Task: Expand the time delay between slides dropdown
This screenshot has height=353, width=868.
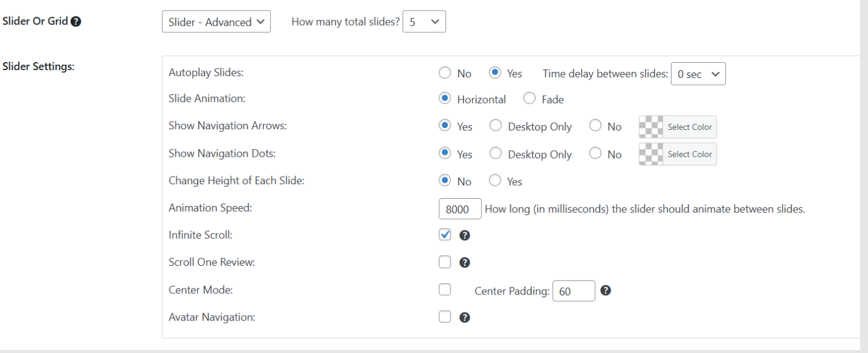Action: click(x=698, y=74)
